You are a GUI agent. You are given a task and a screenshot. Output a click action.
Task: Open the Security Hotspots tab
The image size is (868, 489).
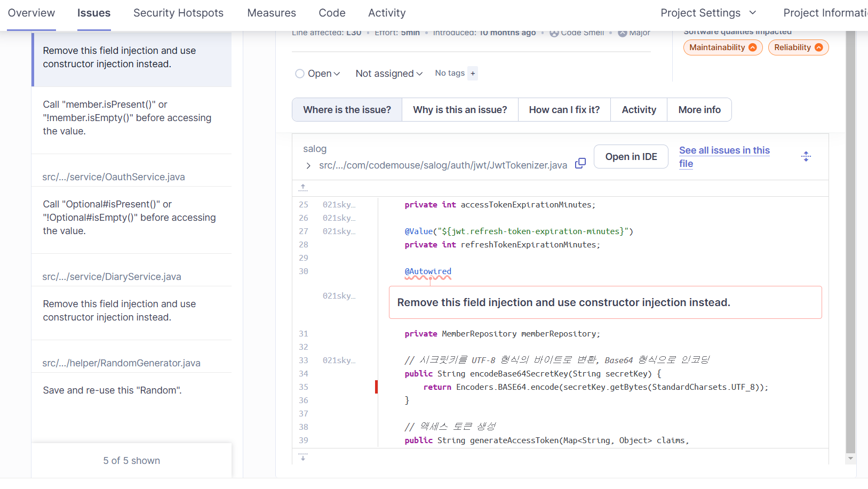point(178,13)
